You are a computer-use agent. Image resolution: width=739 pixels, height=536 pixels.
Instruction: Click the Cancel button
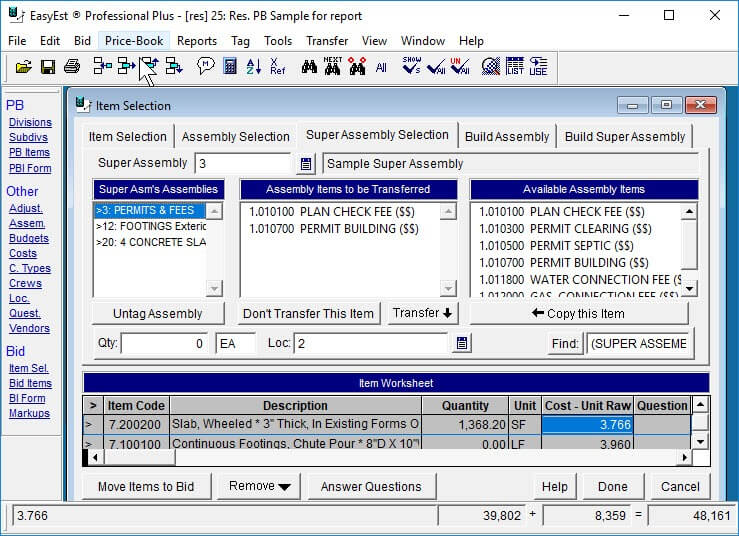[x=680, y=487]
